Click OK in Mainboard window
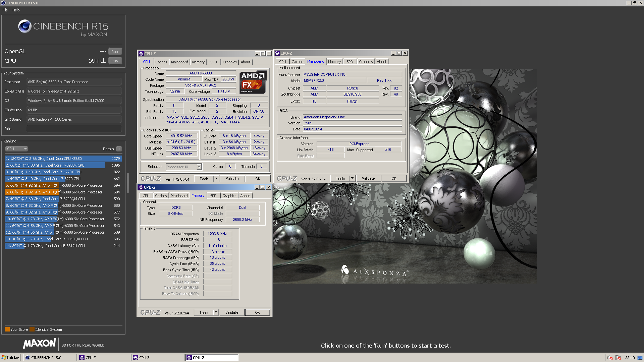644x362 pixels. coord(394,179)
